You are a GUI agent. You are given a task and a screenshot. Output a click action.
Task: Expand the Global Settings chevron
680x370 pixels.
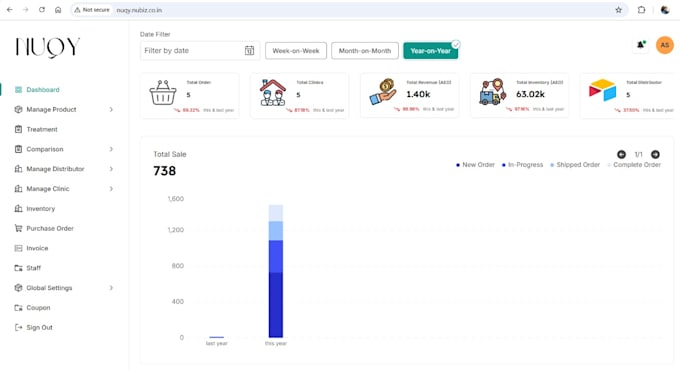click(x=111, y=288)
